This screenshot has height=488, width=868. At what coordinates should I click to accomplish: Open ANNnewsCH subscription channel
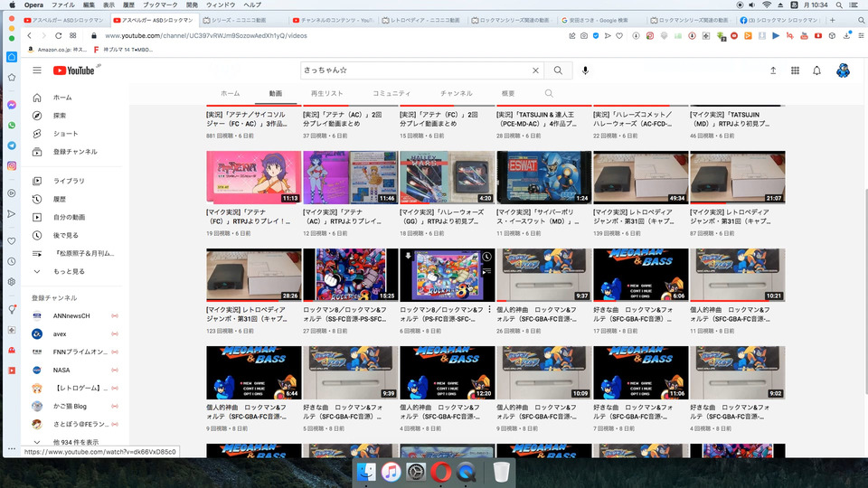[72, 316]
